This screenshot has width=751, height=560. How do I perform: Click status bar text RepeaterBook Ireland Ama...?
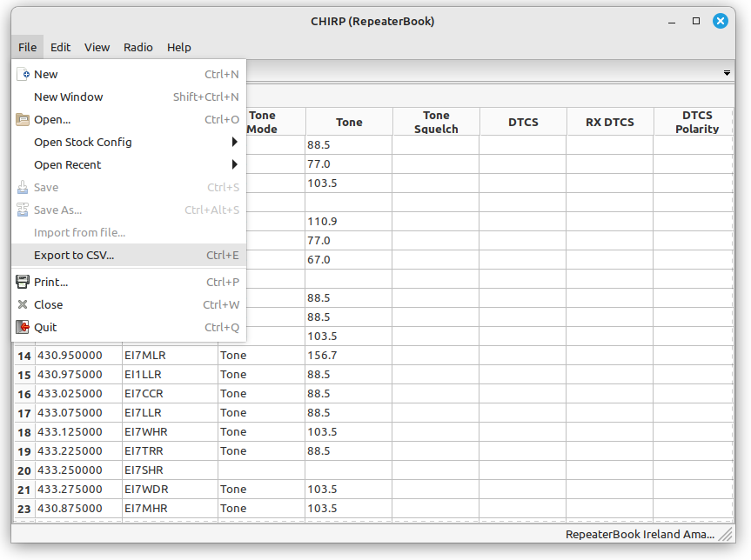tap(640, 534)
